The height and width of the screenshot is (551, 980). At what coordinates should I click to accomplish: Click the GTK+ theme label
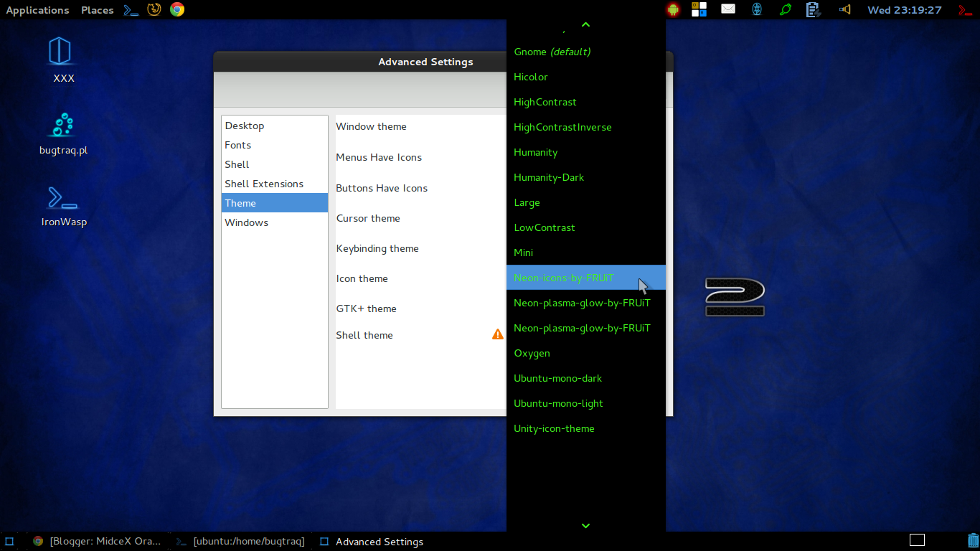[x=366, y=309]
